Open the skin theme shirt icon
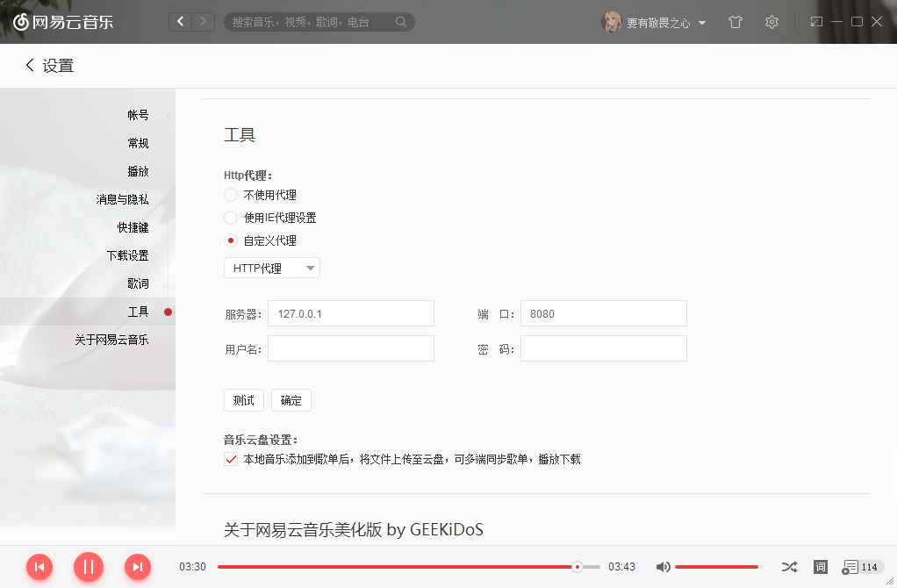 (x=736, y=22)
